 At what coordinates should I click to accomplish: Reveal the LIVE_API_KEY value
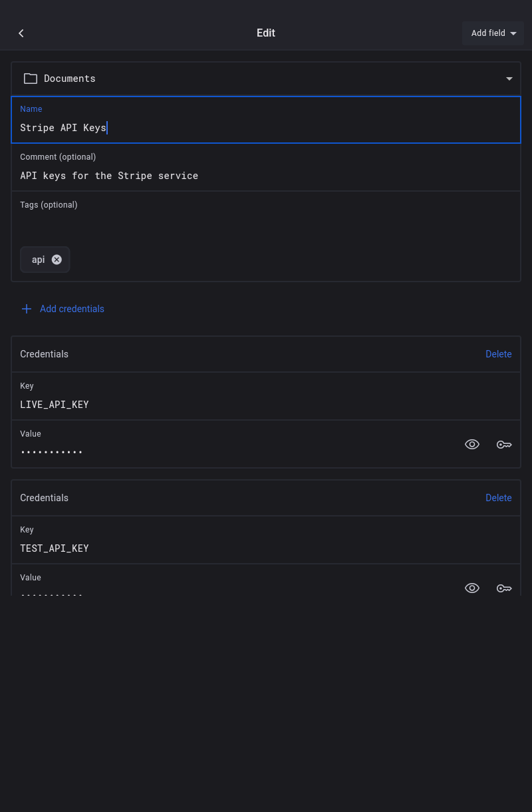472,445
